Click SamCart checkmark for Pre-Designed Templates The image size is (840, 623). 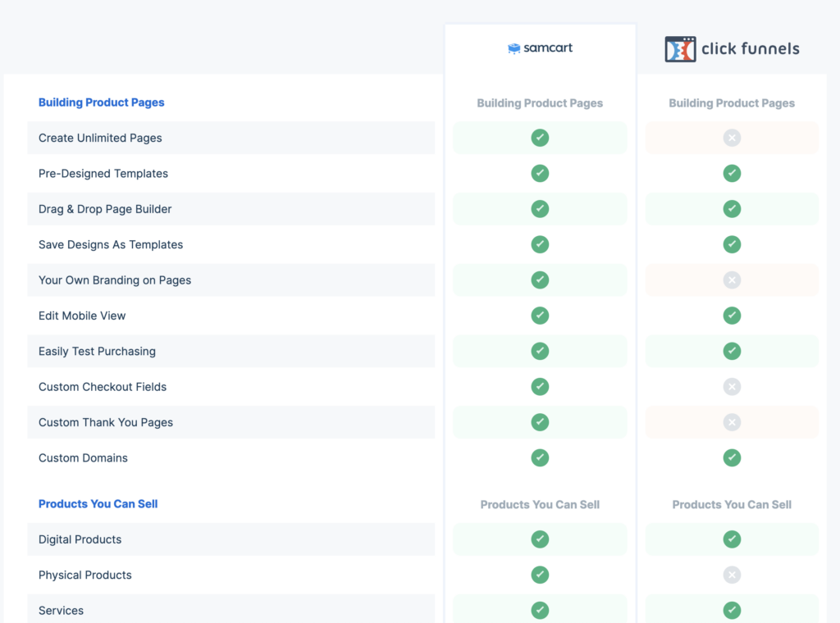[x=540, y=174]
